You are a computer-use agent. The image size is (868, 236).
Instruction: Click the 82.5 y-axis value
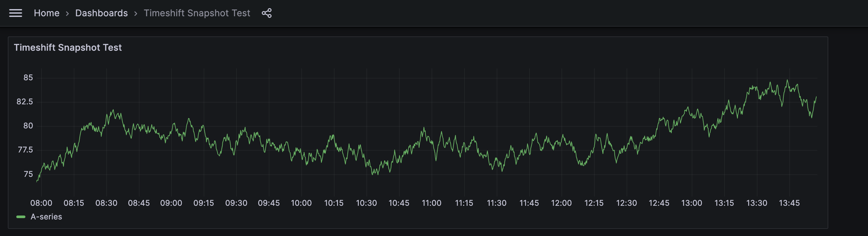pyautogui.click(x=25, y=102)
